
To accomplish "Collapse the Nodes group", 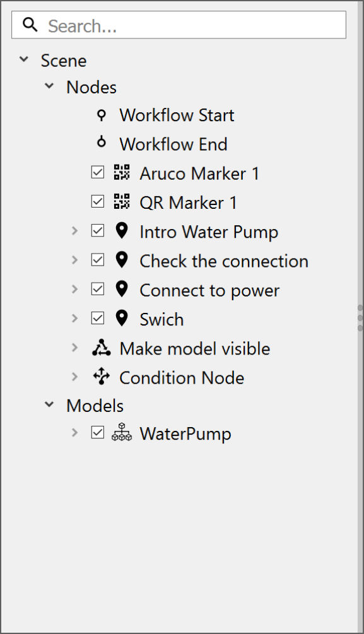I will click(x=49, y=86).
